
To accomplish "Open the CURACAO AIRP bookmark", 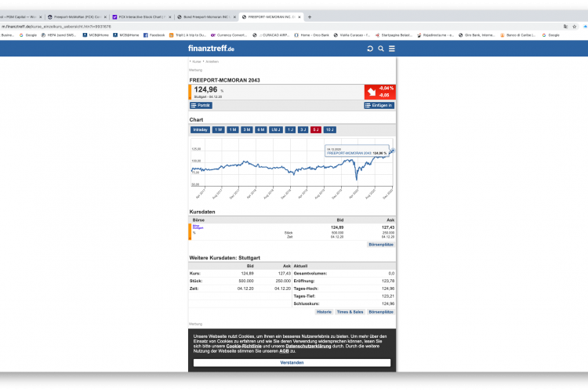I will click(x=271, y=34).
